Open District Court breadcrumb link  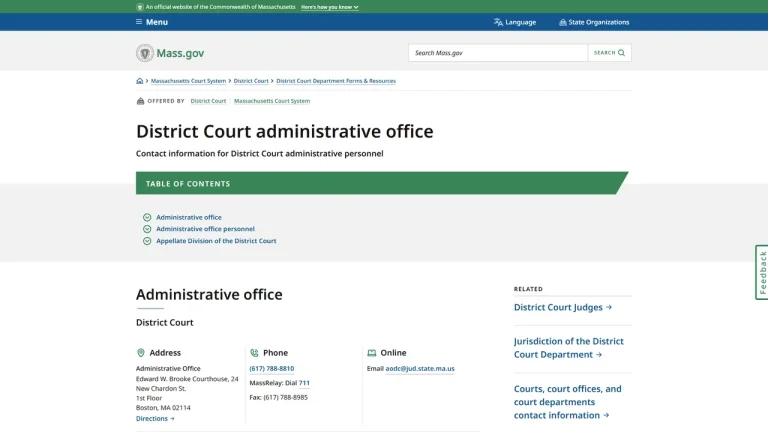pyautogui.click(x=251, y=81)
